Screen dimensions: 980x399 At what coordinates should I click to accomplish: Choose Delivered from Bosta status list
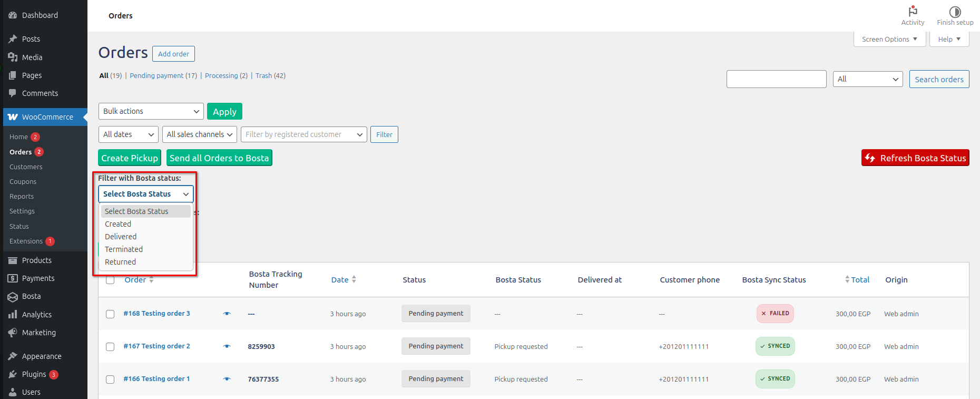coord(146,237)
